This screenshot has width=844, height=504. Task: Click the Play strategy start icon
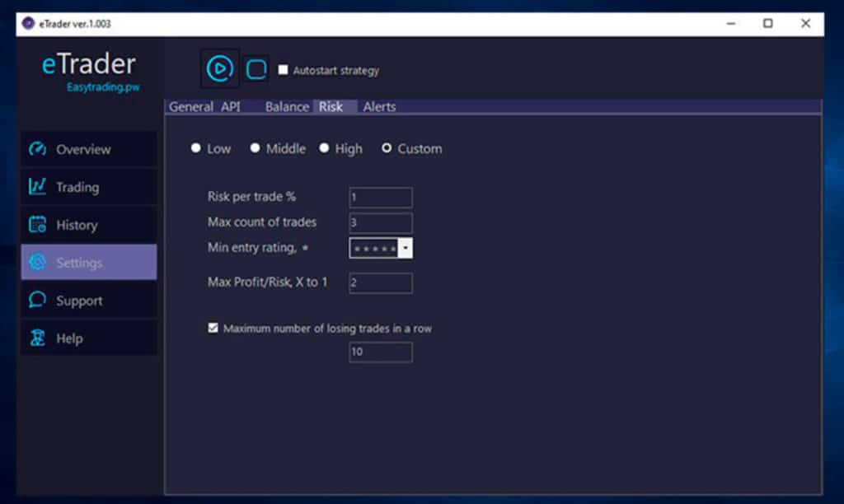[x=219, y=68]
